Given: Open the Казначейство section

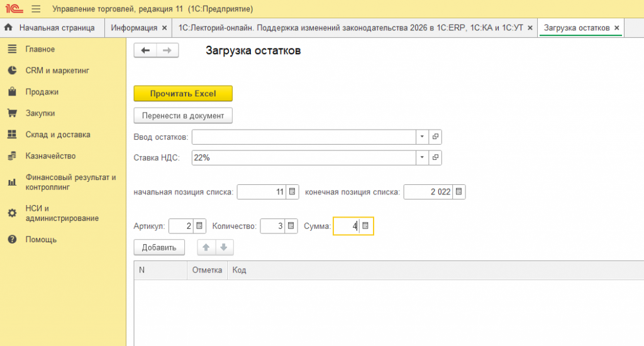Looking at the screenshot, I should pyautogui.click(x=50, y=156).
